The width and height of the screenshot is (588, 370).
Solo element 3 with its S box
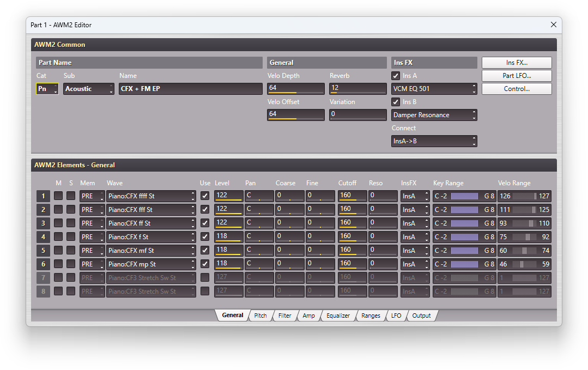point(71,223)
